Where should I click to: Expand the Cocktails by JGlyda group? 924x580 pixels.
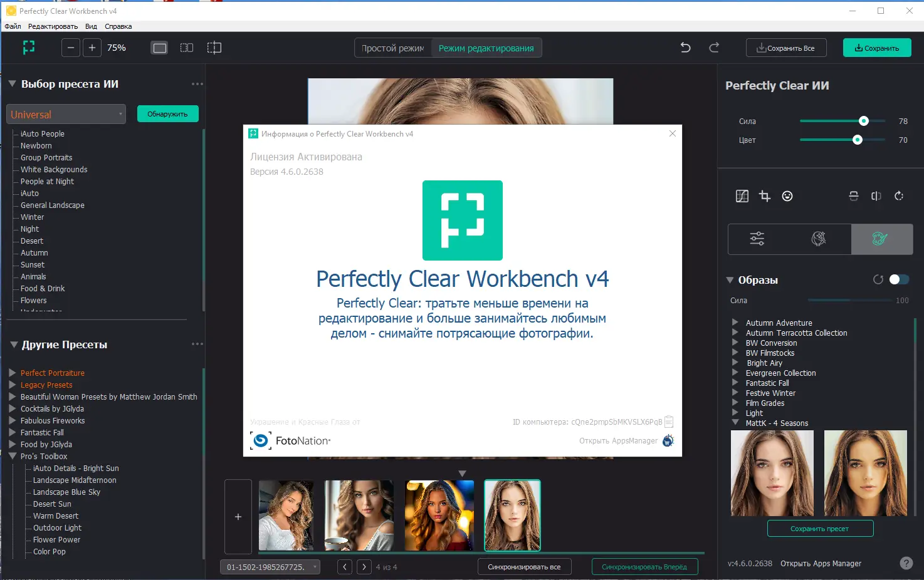(12, 408)
